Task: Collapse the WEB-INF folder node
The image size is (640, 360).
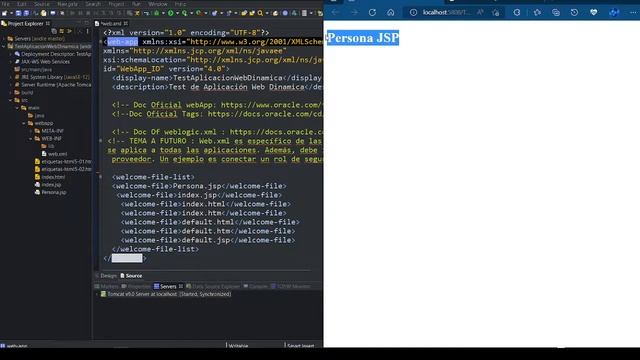Action: [x=31, y=139]
